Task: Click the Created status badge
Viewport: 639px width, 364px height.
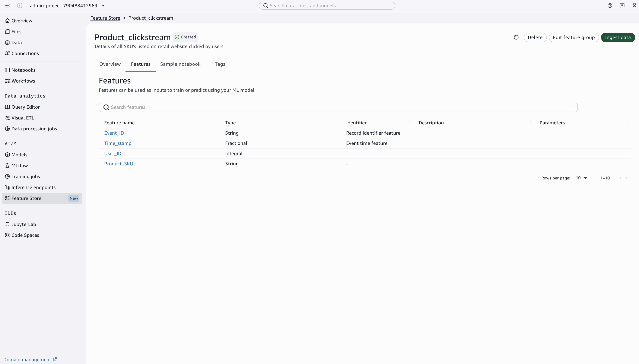Action: 185,37
